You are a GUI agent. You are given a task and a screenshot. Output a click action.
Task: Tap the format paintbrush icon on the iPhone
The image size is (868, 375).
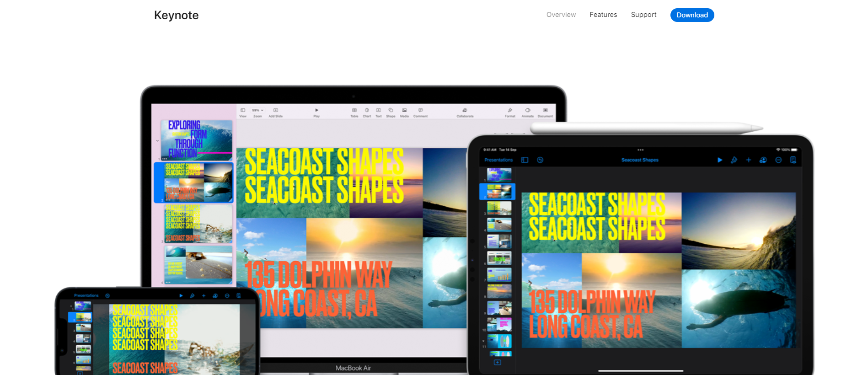pyautogui.click(x=192, y=296)
